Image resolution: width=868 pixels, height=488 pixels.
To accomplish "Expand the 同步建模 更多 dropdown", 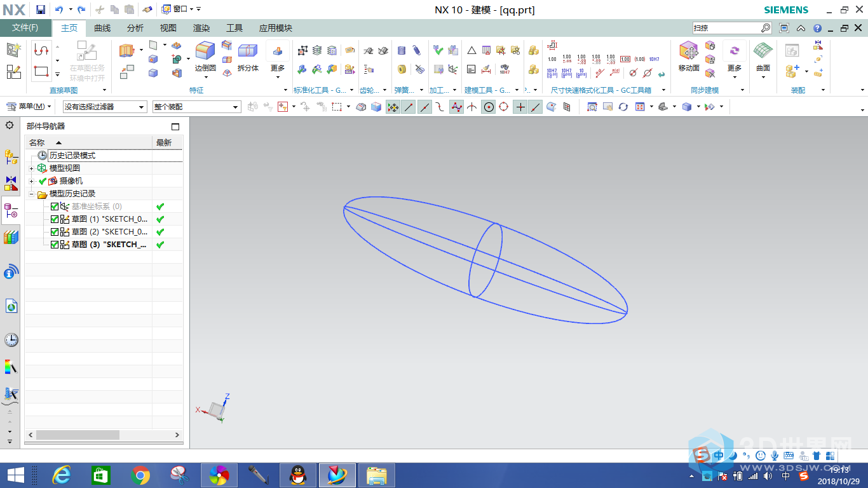I will 735,62.
